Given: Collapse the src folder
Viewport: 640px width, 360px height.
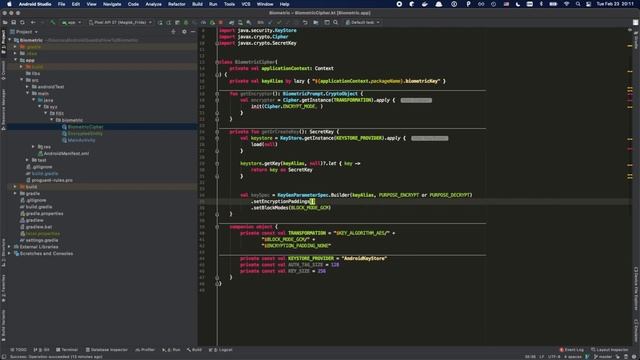Looking at the screenshot, I should point(22,80).
